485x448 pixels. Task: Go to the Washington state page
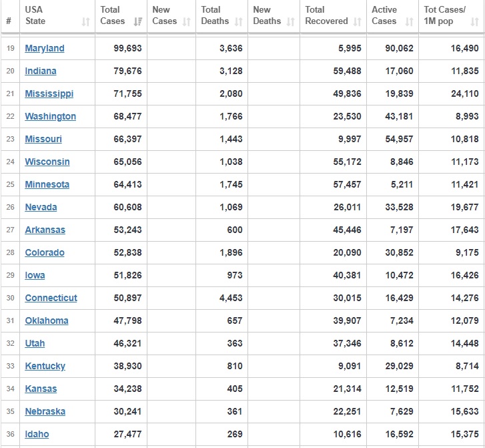click(x=51, y=116)
